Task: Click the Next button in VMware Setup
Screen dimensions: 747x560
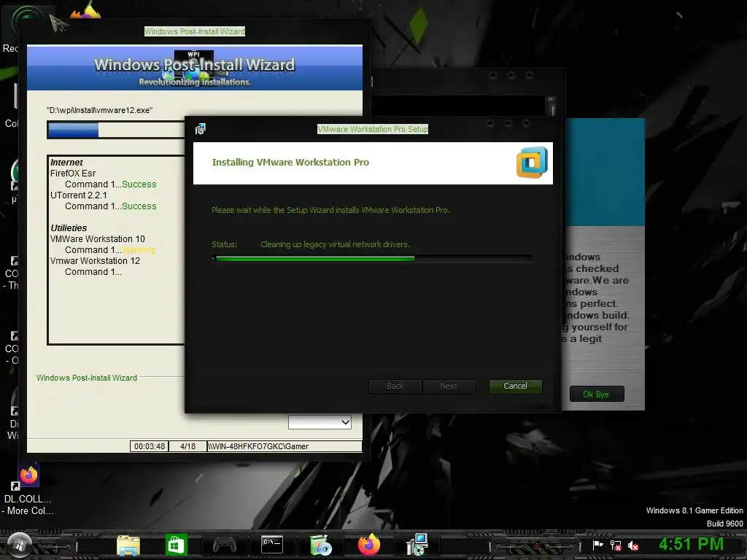Action: point(449,386)
